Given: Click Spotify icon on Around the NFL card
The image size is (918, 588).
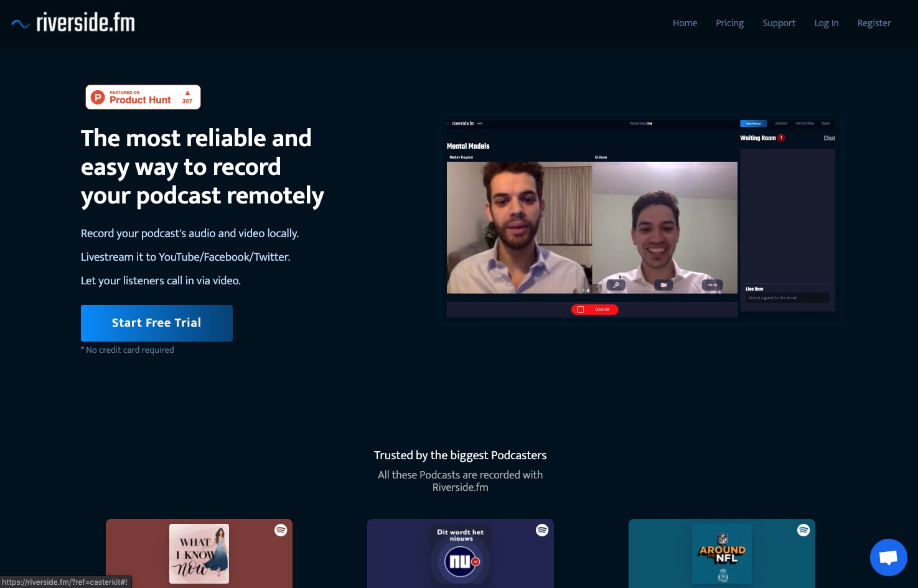Looking at the screenshot, I should point(803,530).
